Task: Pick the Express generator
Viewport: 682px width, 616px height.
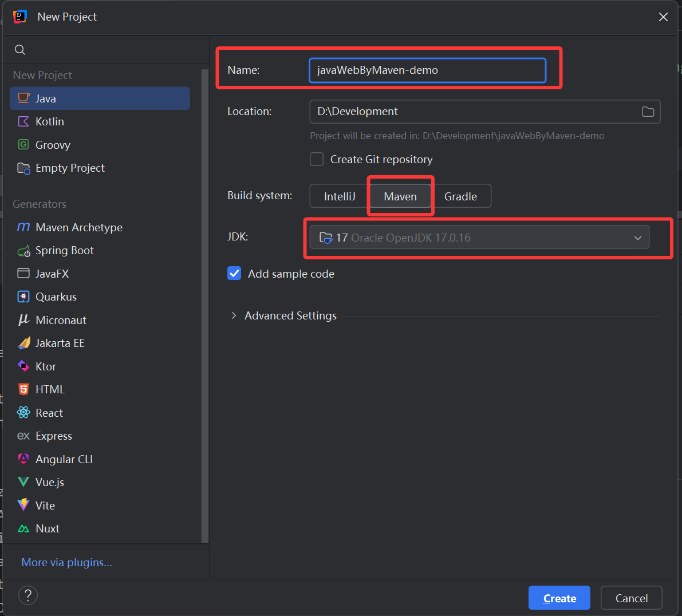Action: click(x=100, y=436)
